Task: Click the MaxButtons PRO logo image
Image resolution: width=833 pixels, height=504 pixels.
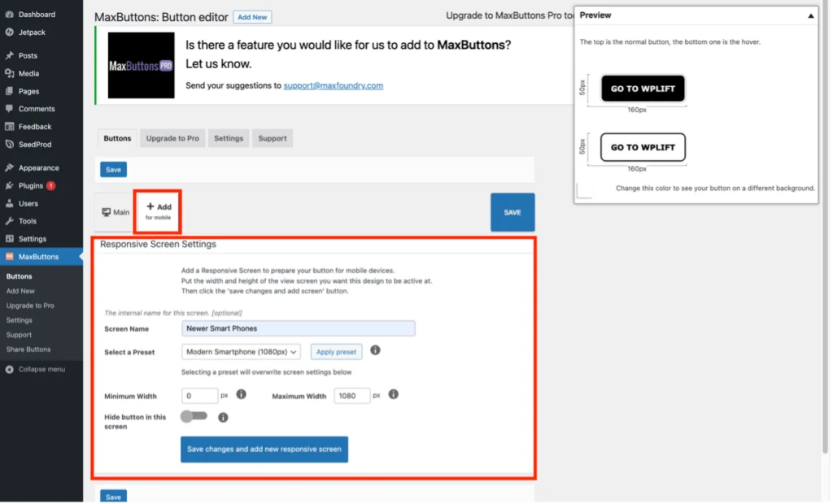Action: 142,65
